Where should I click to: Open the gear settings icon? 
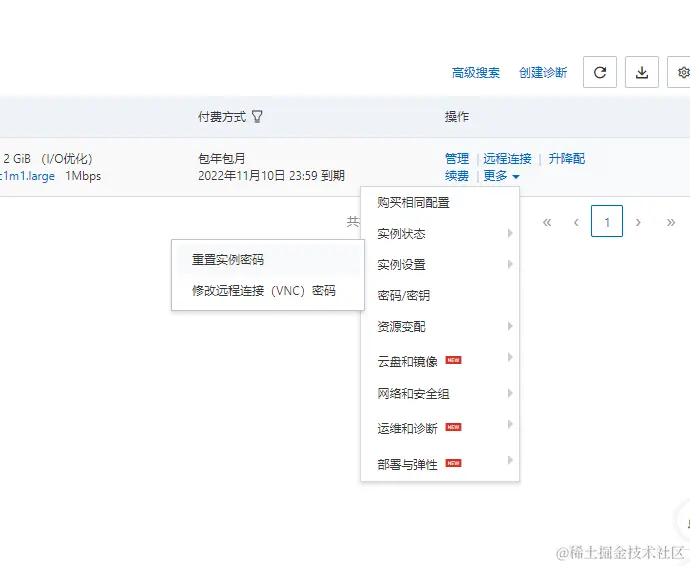click(x=681, y=72)
